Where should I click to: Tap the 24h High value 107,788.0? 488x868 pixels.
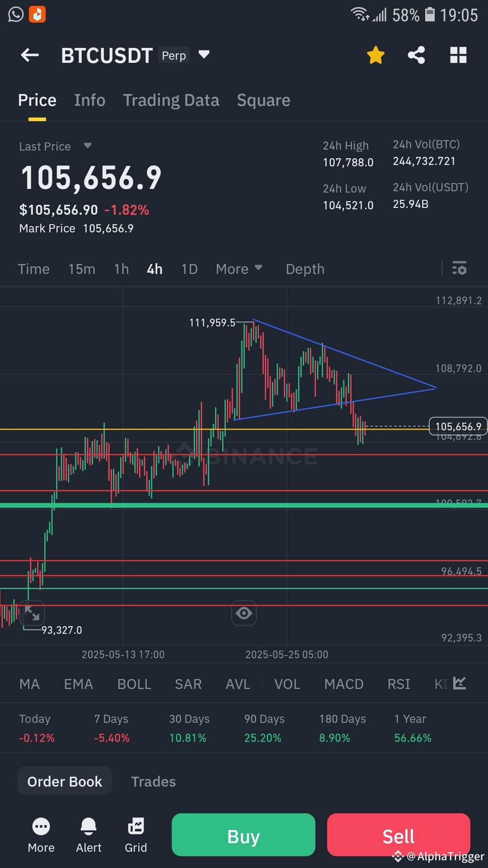tap(348, 162)
